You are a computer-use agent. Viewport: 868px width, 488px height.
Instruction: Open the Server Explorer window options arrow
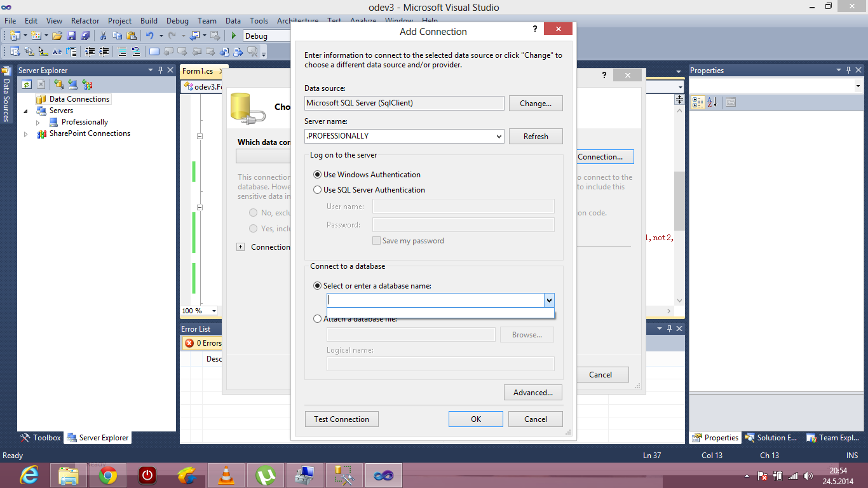tap(151, 71)
